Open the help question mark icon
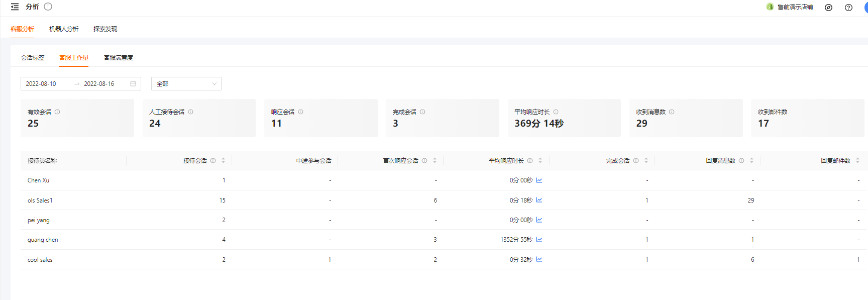 tap(848, 8)
